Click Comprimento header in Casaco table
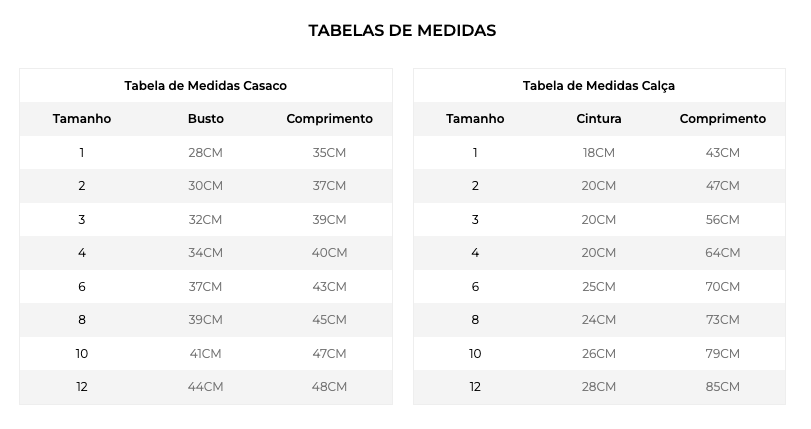Image resolution: width=811 pixels, height=429 pixels. coord(329,119)
